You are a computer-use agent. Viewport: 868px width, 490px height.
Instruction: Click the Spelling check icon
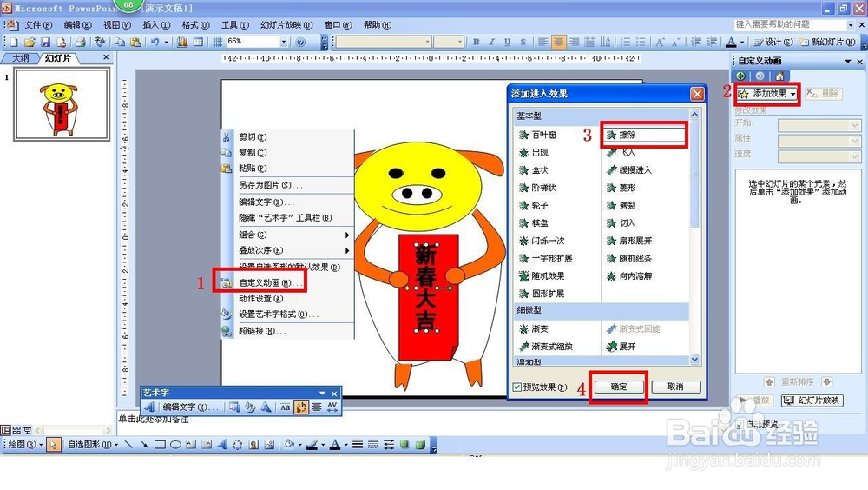tap(100, 42)
